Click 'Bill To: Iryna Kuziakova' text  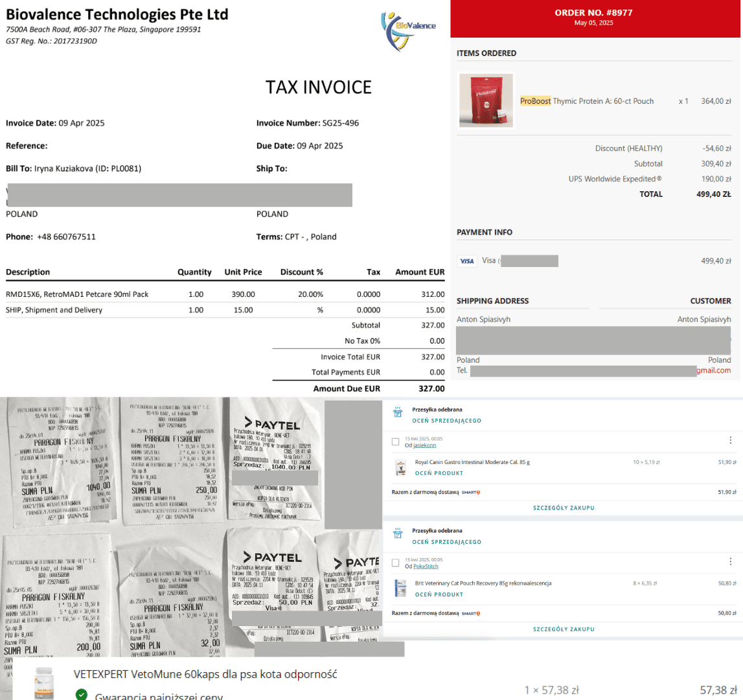click(x=73, y=169)
